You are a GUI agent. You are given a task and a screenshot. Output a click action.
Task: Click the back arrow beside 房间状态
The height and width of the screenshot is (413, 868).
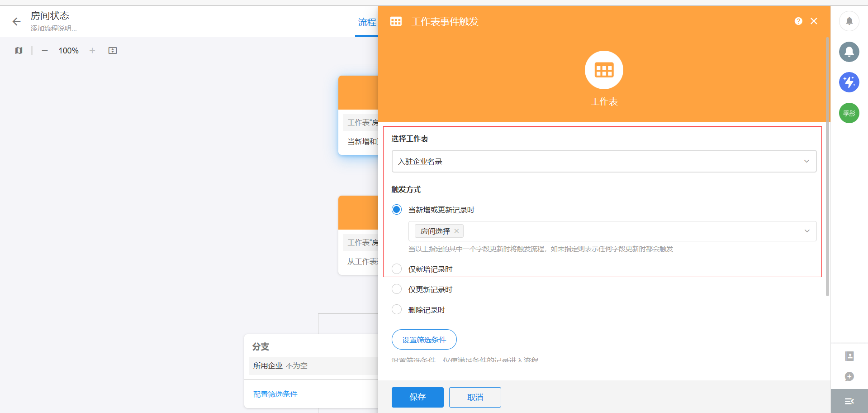pos(17,22)
